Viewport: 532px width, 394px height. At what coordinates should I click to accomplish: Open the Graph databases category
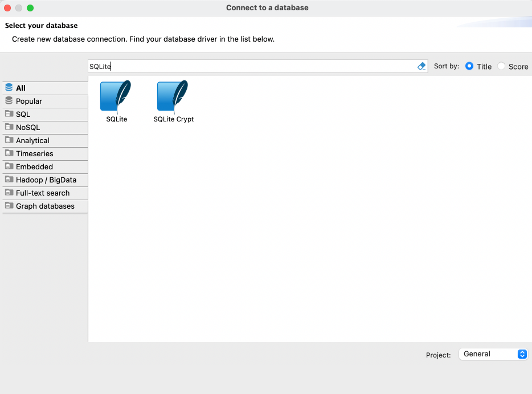pyautogui.click(x=45, y=206)
